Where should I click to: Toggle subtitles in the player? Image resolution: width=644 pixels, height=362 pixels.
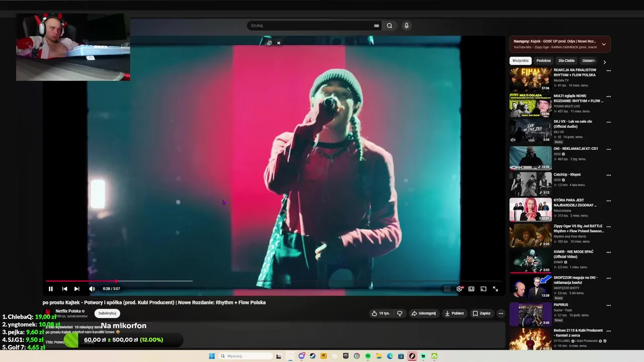pyautogui.click(x=447, y=289)
